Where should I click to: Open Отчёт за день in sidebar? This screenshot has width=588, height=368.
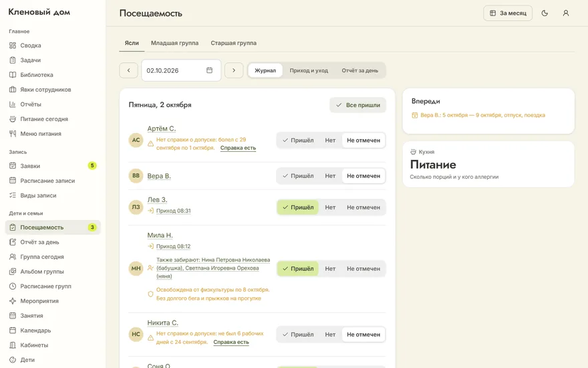(53, 242)
